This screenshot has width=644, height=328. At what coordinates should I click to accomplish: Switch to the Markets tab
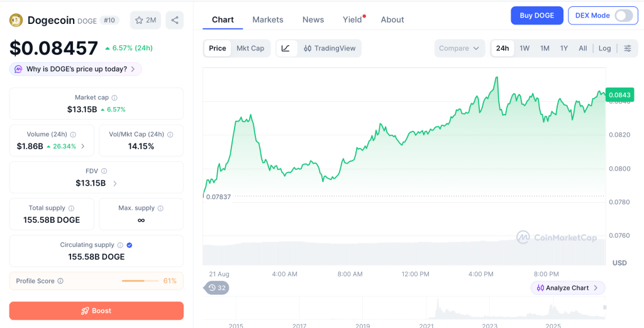click(x=268, y=20)
